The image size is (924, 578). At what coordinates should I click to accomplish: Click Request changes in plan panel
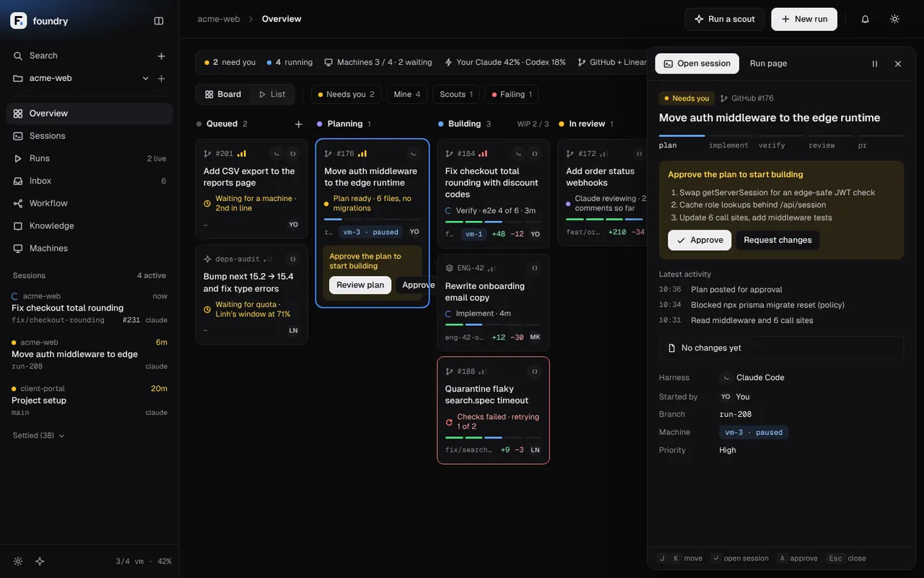pos(777,240)
